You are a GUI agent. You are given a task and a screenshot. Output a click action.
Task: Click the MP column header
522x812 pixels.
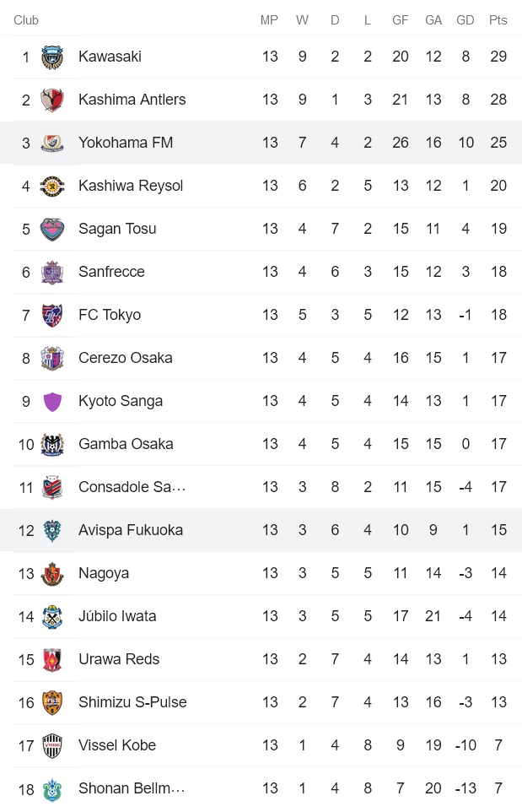coord(269,19)
